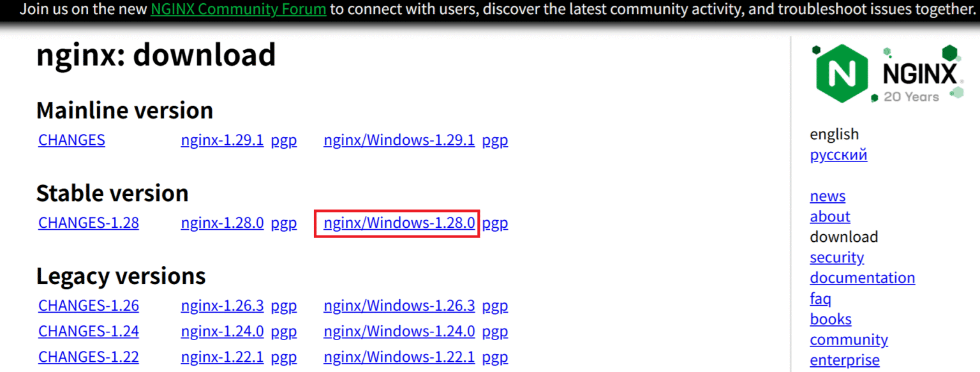Screen dimensions: 980x372
Task: Open the mainline CHANGES log
Action: 71,140
